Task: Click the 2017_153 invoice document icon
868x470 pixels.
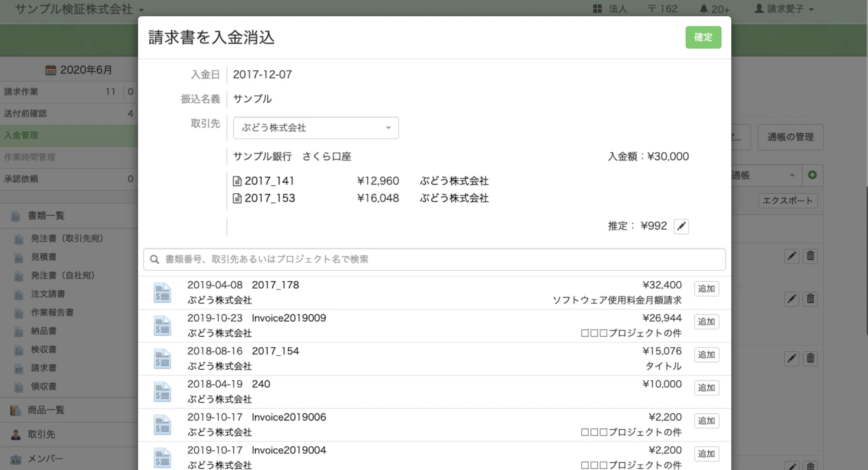Action: coord(237,198)
